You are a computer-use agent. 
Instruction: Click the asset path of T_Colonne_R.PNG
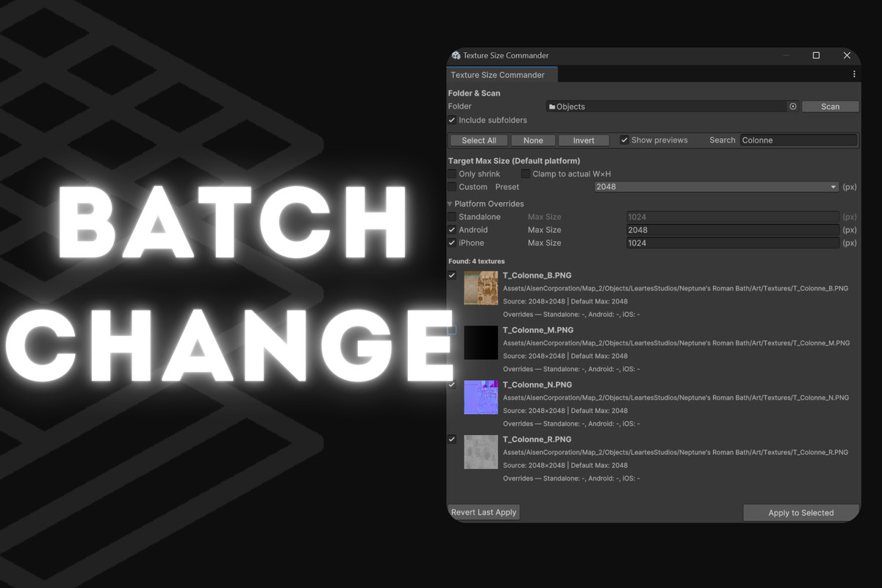point(675,452)
